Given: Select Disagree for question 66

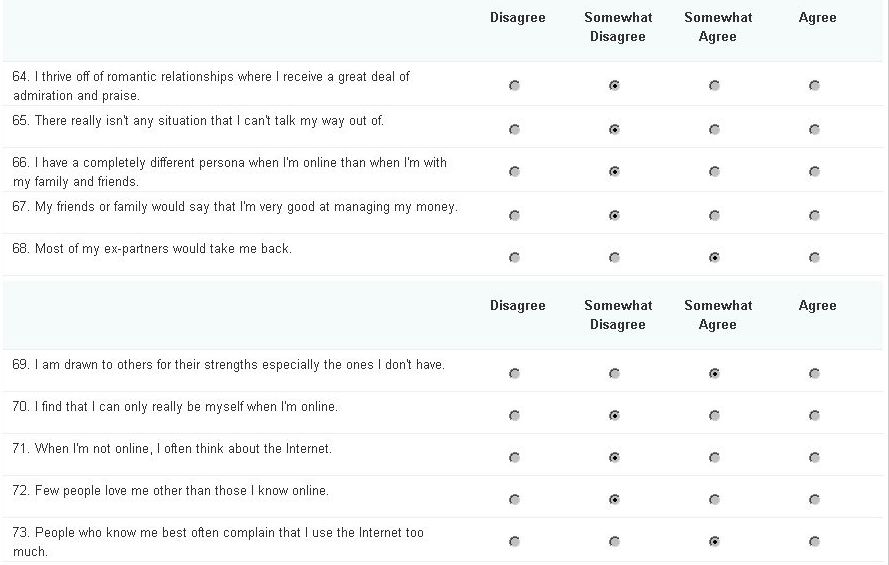Looking at the screenshot, I should point(514,172).
